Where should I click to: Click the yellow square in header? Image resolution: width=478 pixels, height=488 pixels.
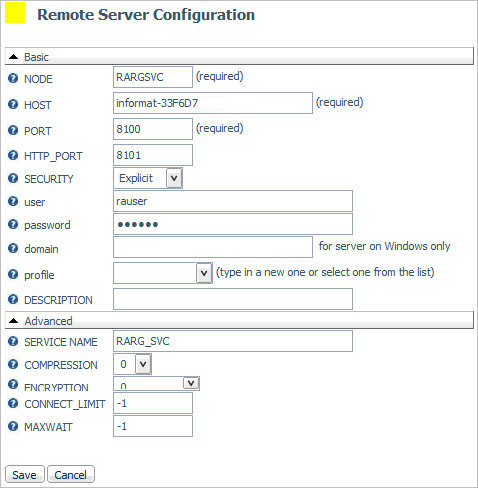[15, 13]
